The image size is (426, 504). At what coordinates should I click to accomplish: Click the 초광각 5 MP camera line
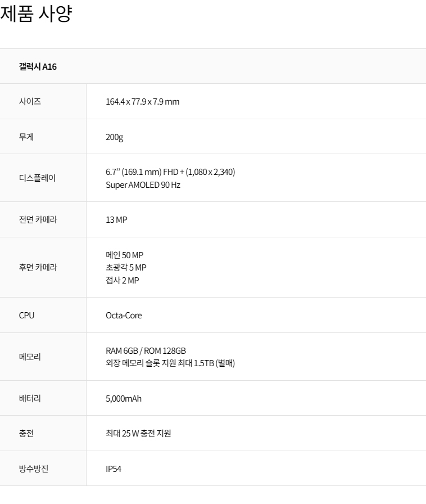(x=126, y=267)
